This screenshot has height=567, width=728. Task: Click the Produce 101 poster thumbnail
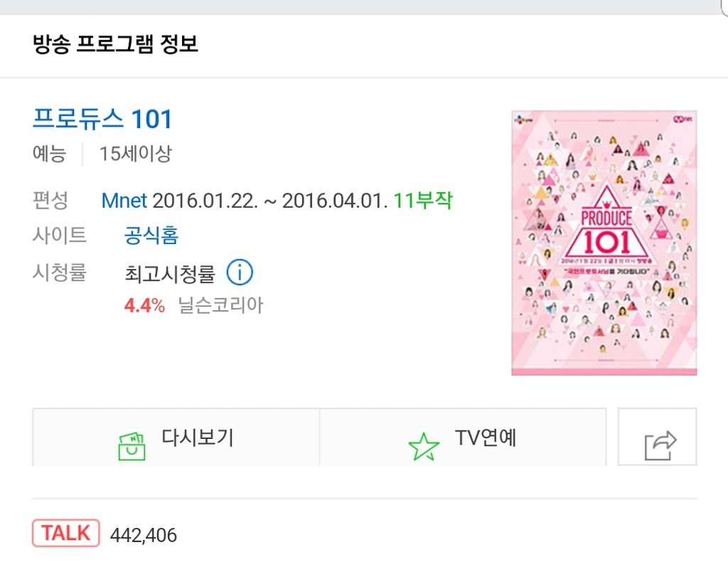click(x=604, y=240)
